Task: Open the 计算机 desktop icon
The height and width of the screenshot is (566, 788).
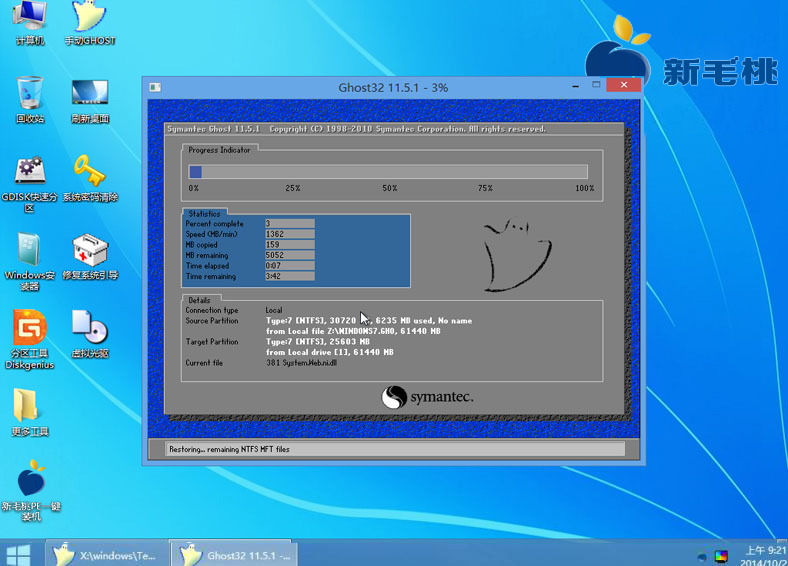Action: click(x=30, y=23)
